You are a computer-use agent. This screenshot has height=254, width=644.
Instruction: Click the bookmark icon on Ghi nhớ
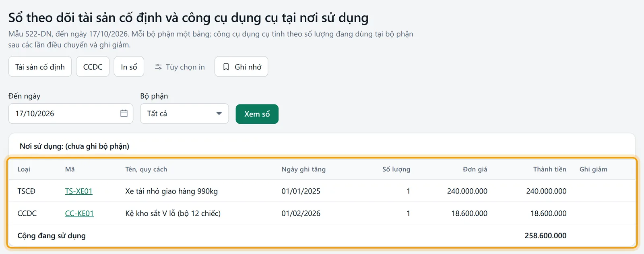click(226, 67)
